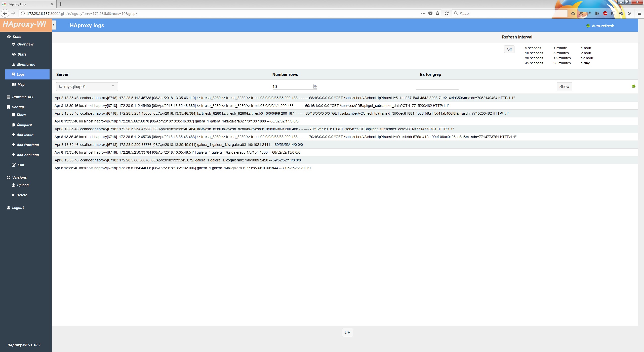Reload the page with browser reload icon
Screen dimensions: 644x352
click(x=447, y=13)
